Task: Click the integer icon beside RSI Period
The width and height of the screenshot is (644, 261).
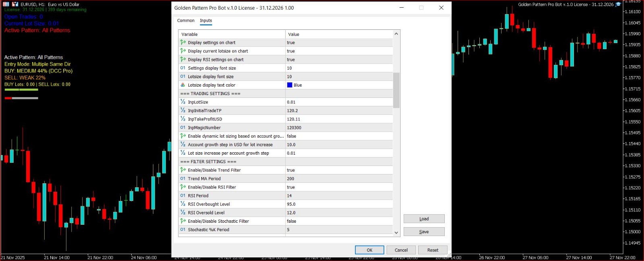Action: 183,195
